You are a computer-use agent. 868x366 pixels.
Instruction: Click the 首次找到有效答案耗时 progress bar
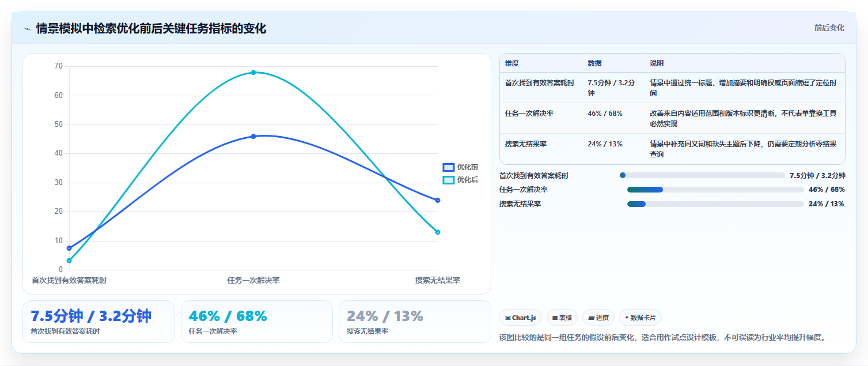point(702,175)
